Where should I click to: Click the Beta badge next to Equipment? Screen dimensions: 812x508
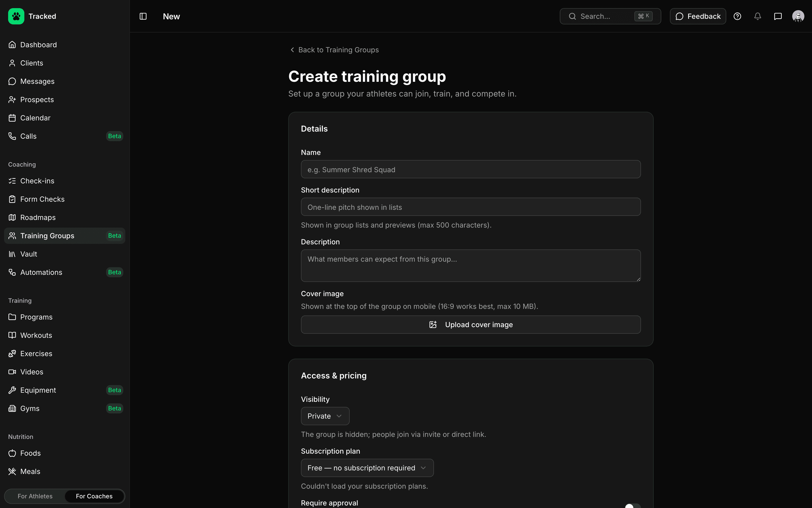click(x=114, y=390)
